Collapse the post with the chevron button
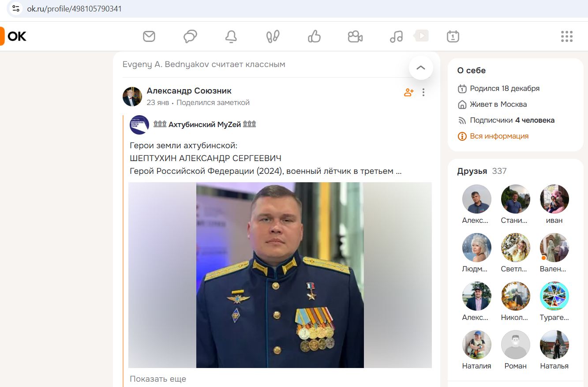The width and height of the screenshot is (588, 387). (x=421, y=68)
